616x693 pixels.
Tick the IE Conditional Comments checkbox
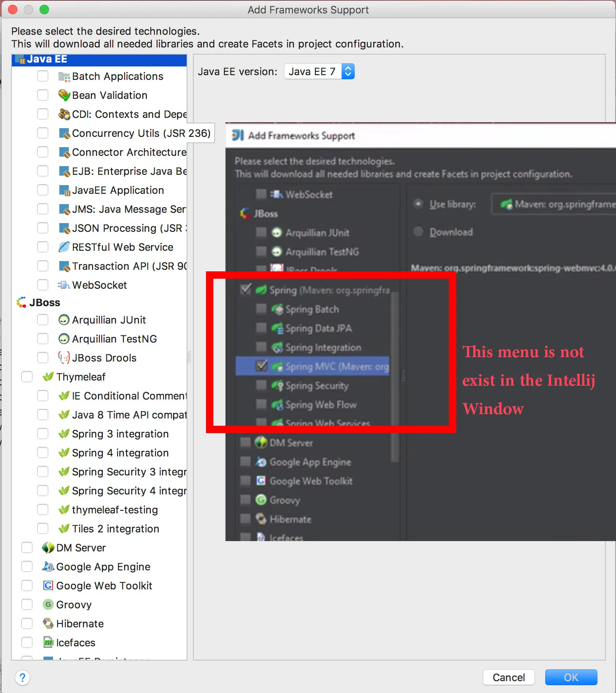pos(43,396)
